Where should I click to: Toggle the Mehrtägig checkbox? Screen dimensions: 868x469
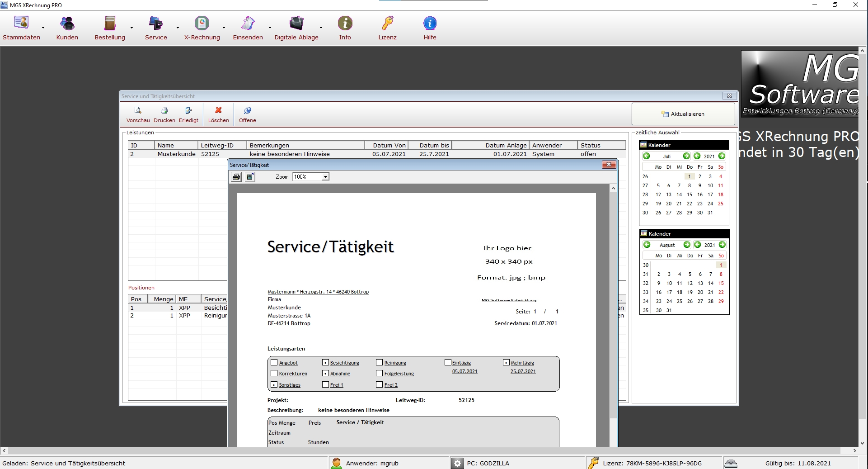pyautogui.click(x=506, y=362)
